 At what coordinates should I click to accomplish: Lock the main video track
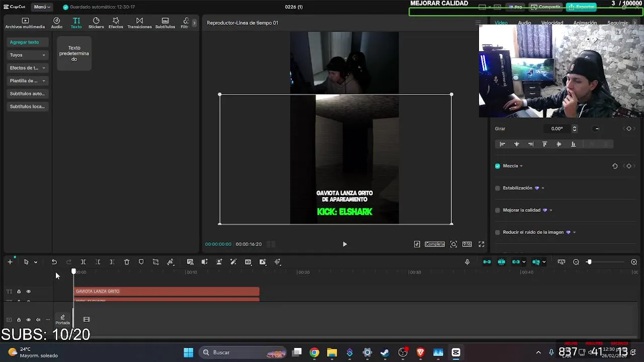[19, 320]
